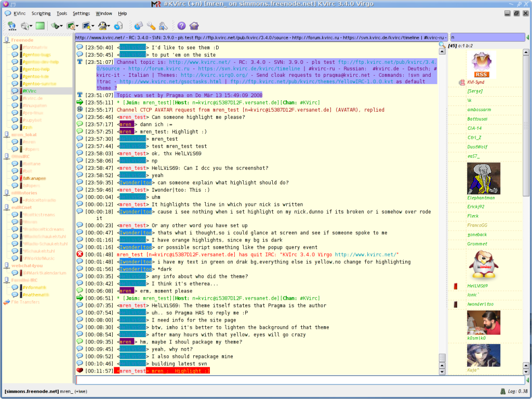Click [simmons.freenode.net] in status bar

(32, 391)
